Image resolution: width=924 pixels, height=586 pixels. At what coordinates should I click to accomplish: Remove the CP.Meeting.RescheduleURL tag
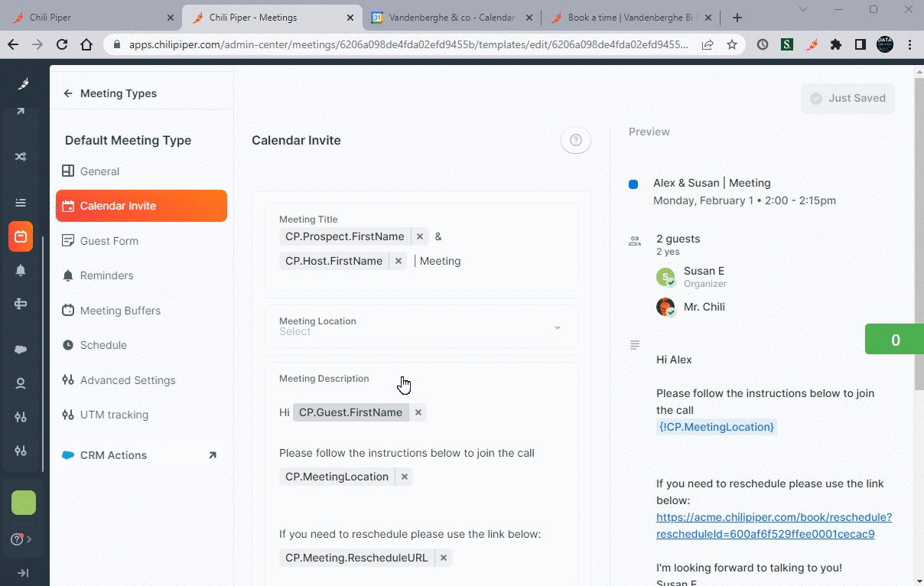click(444, 558)
